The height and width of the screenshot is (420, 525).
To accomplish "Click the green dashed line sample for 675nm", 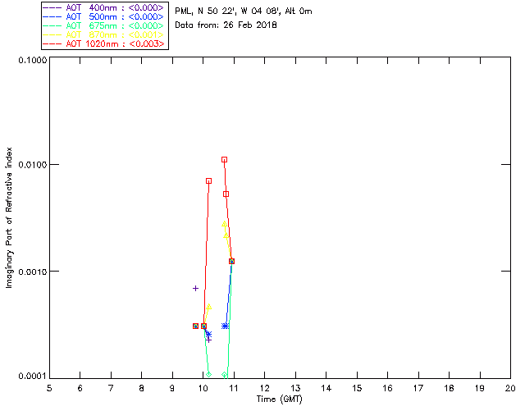I will point(52,25).
